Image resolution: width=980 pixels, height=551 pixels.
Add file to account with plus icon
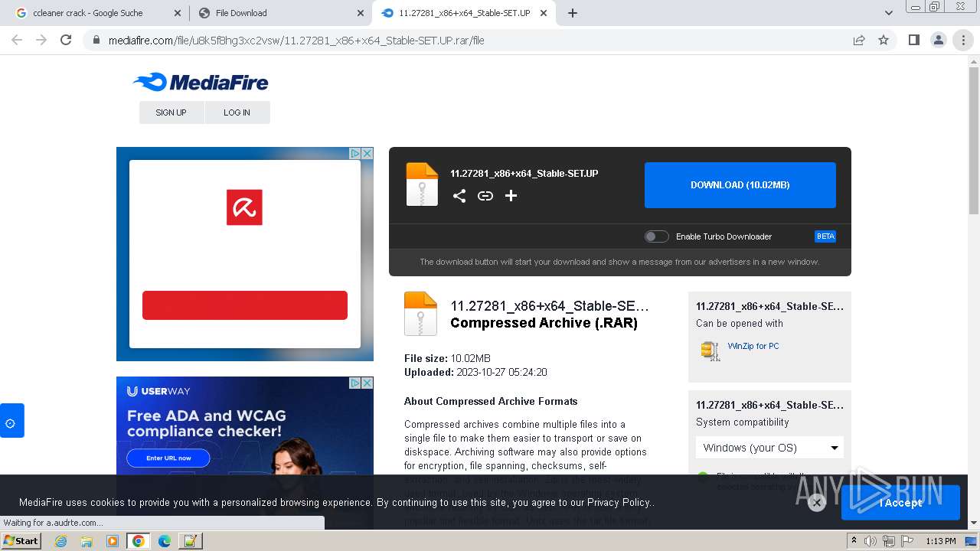[511, 196]
